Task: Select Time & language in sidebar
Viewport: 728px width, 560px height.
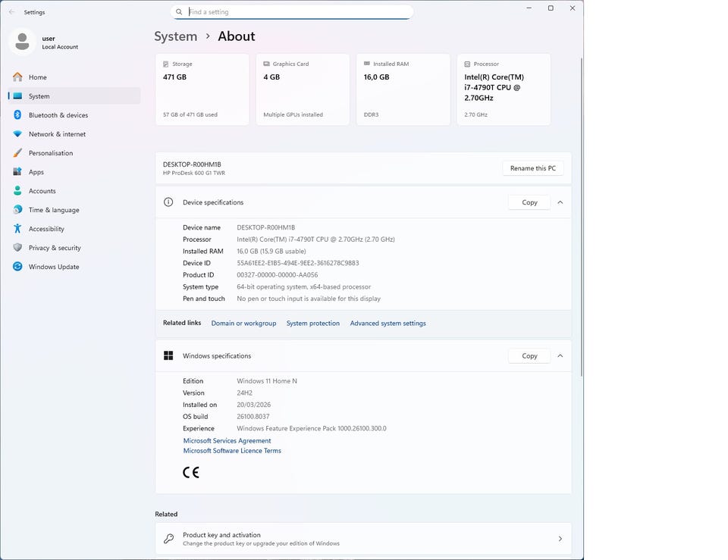Action: tap(54, 210)
